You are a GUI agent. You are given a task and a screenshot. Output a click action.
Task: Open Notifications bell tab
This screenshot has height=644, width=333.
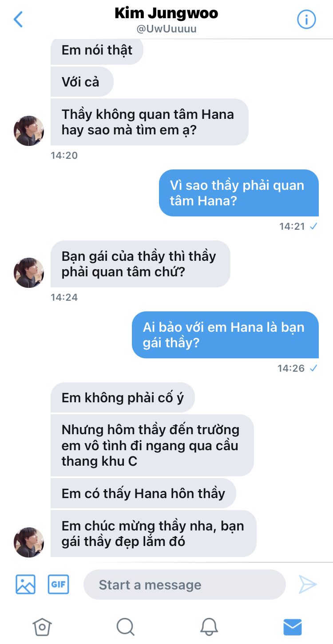[x=209, y=627]
